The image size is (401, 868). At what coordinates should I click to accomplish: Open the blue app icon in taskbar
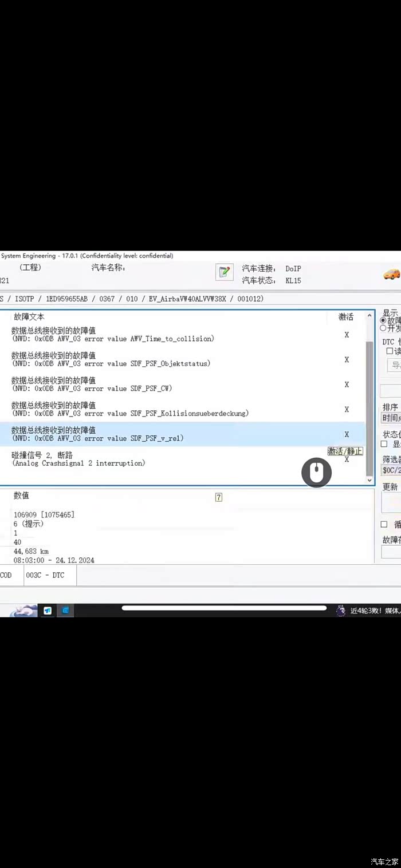(x=66, y=611)
